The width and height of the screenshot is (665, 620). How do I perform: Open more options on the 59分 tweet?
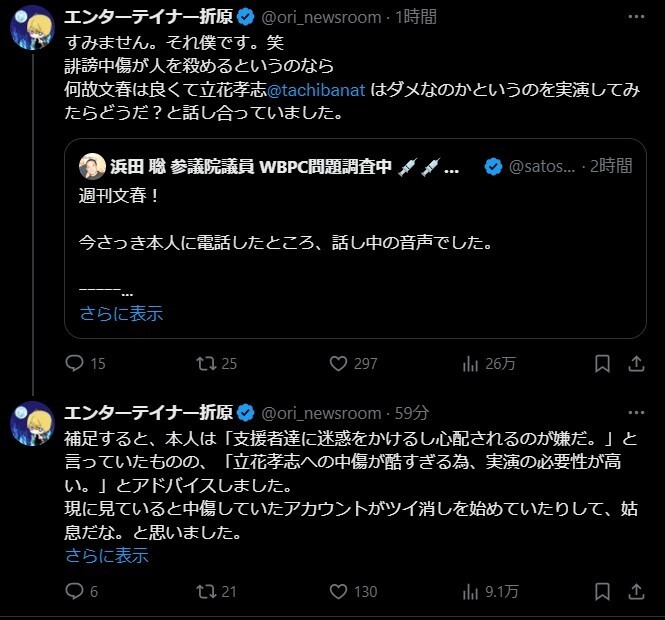point(634,412)
